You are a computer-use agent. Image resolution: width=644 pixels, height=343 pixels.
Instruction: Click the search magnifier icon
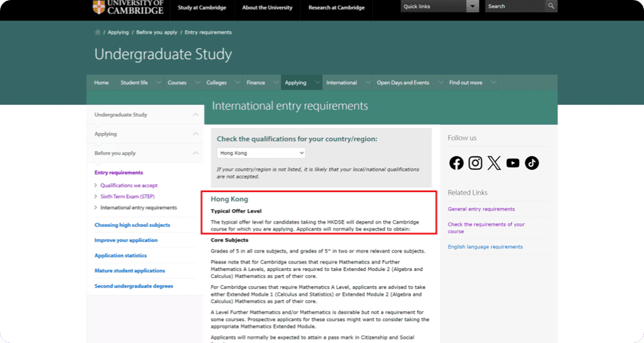[551, 6]
